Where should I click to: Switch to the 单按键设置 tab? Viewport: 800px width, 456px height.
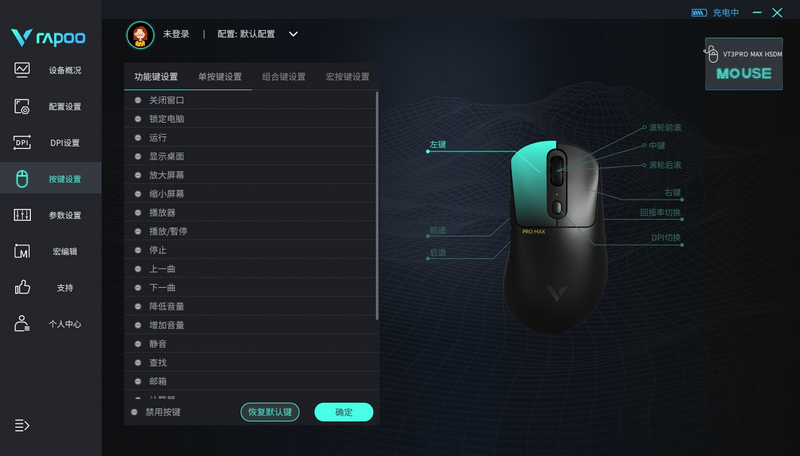(220, 77)
